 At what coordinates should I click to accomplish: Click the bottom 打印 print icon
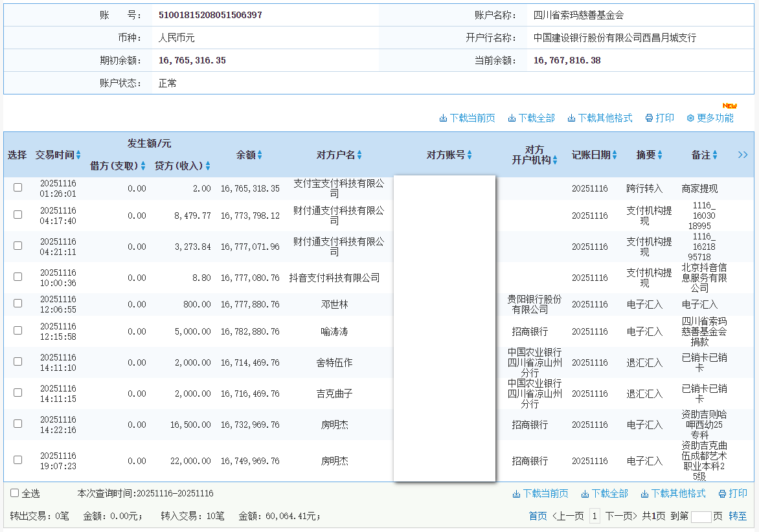coord(721,494)
